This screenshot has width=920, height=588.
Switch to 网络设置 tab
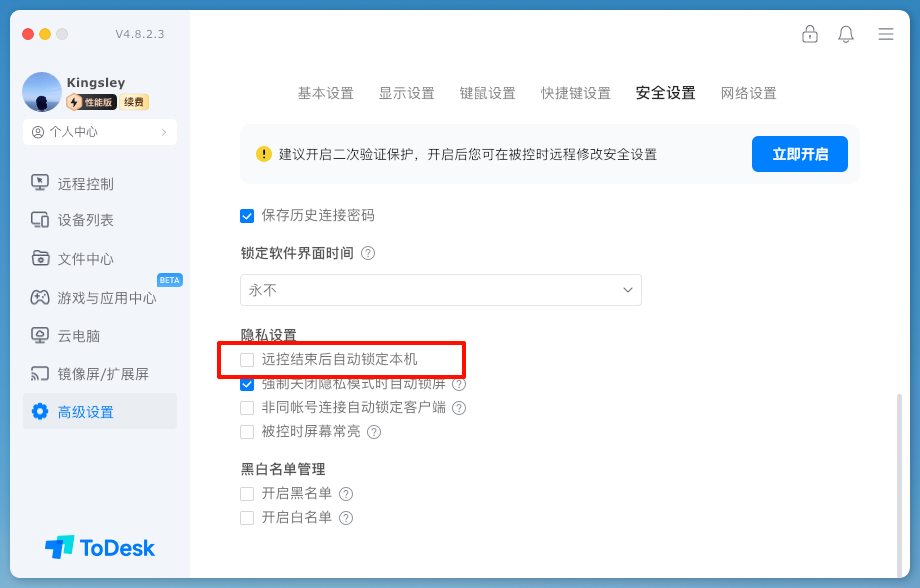(748, 93)
